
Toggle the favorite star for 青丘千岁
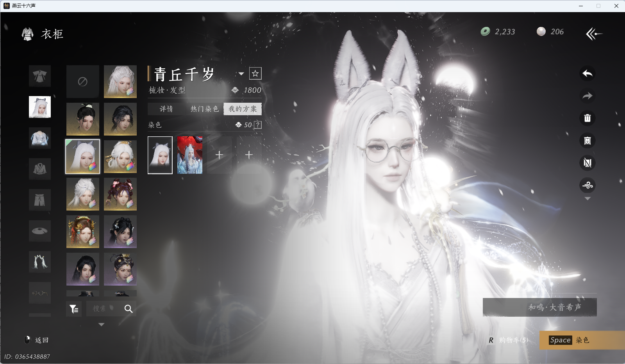255,73
